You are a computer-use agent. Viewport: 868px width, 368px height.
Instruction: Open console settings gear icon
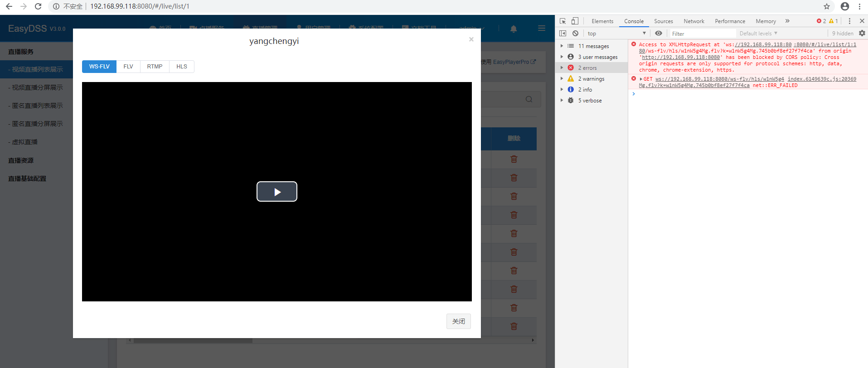click(862, 33)
